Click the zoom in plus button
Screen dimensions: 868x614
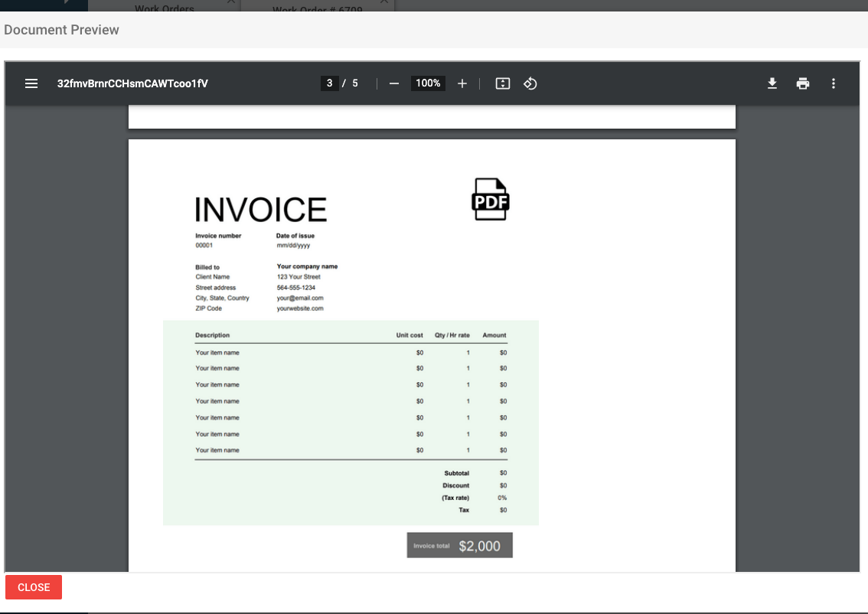coord(462,83)
